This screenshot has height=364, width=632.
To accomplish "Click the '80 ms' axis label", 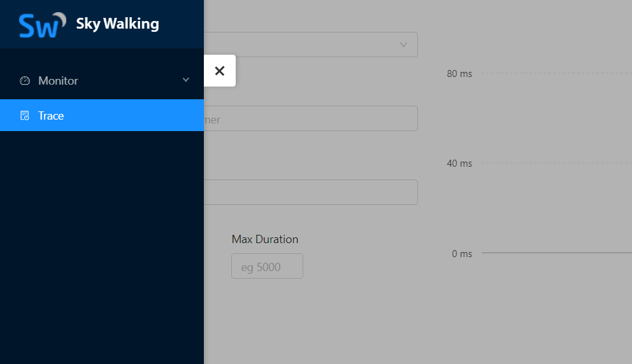I will 459,74.
